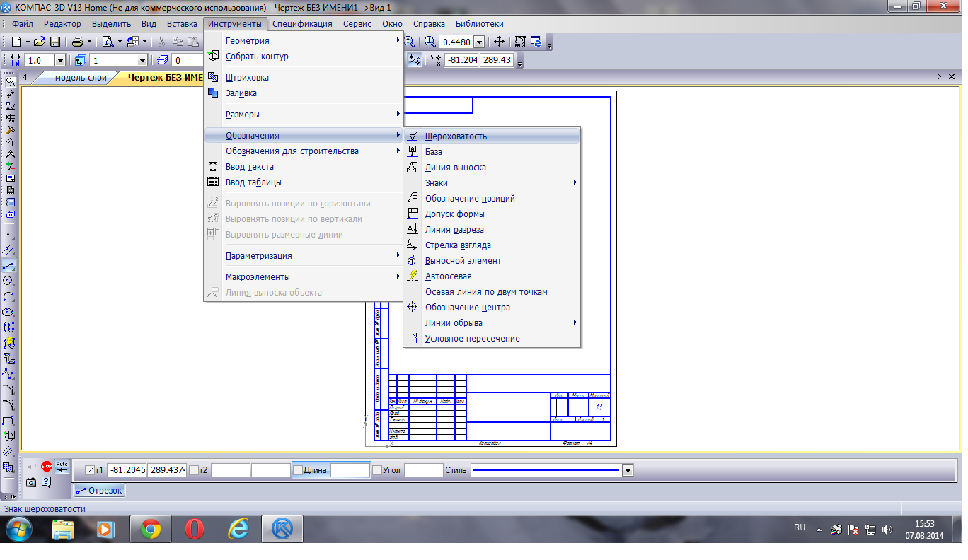The height and width of the screenshot is (560, 968).
Task: Click the RU language indicator in tray
Action: click(800, 528)
